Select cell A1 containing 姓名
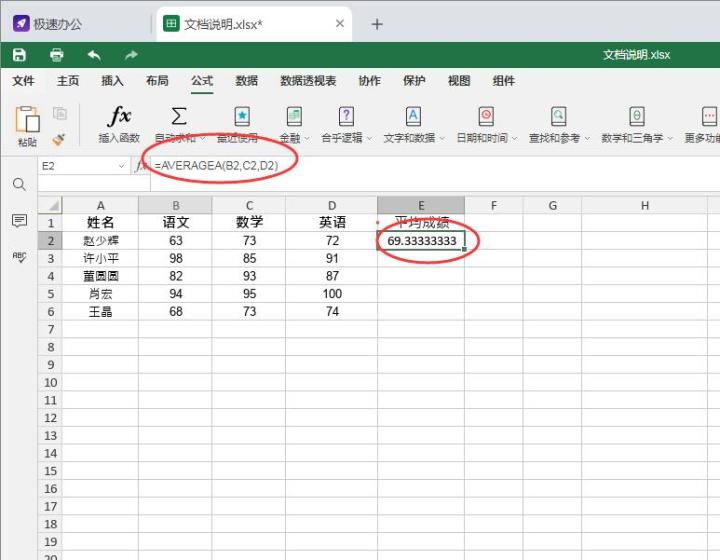This screenshot has width=720, height=560. coord(100,223)
